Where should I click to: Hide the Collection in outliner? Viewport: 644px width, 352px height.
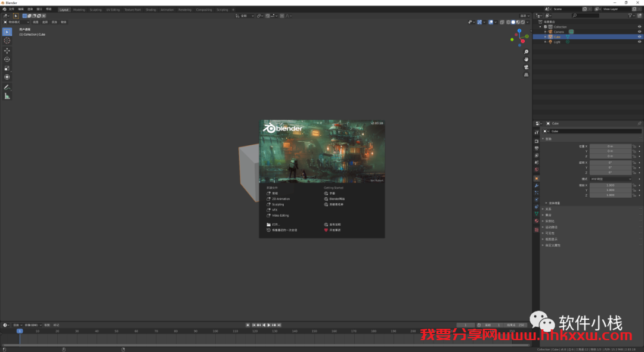click(x=639, y=27)
